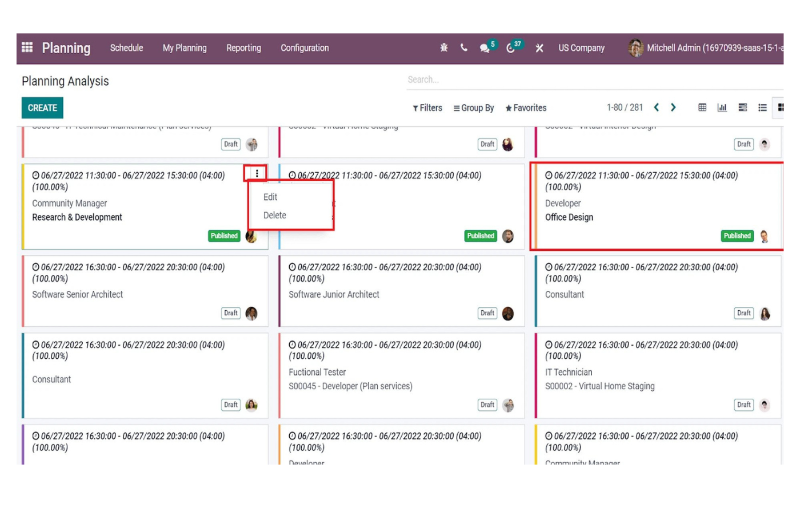Open the activities clock icon
Screen dimensions: 800x532
pos(511,48)
